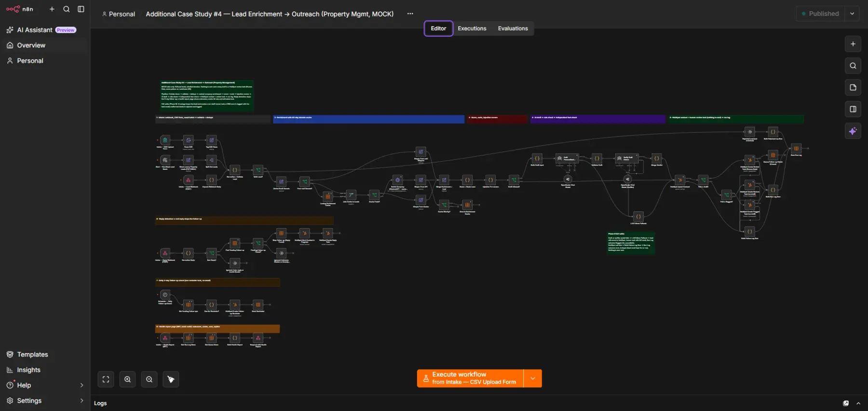Zoom out on the canvas
The image size is (868, 411).
pos(149,379)
